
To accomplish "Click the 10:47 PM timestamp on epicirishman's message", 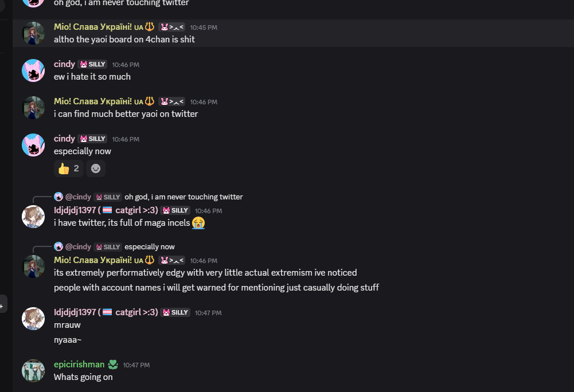I will pos(136,365).
